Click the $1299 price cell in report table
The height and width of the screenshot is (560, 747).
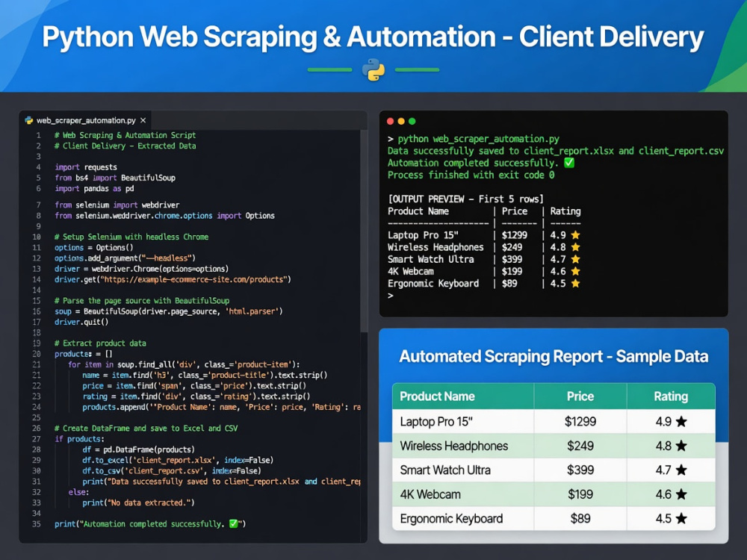coord(580,422)
